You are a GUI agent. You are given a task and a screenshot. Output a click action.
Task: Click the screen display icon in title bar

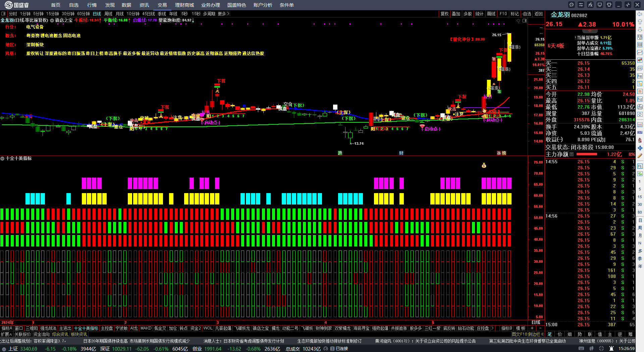(x=600, y=5)
